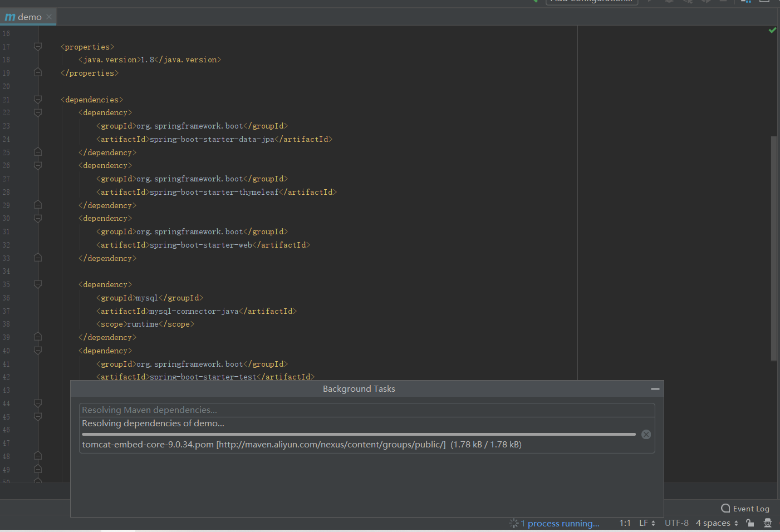Click the tomcat-embed-core-9.0.34.pom download status text
Screen dimensions: 780x532
click(x=302, y=445)
